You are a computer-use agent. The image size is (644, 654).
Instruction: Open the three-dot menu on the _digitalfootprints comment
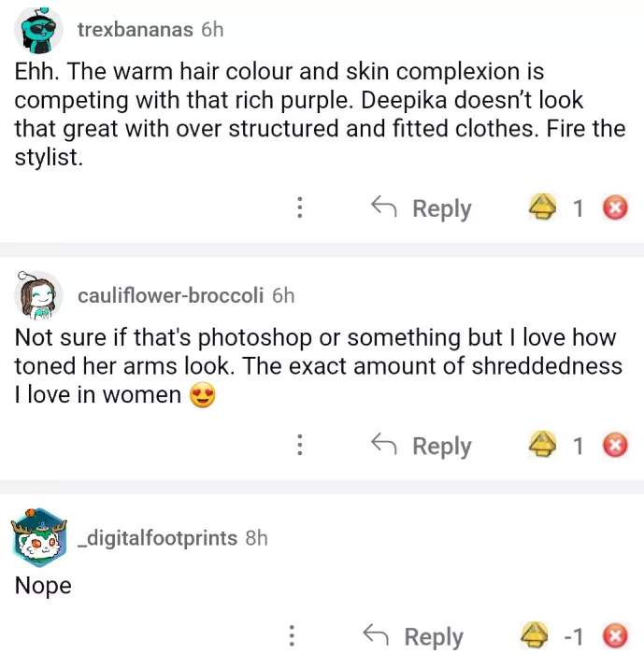[293, 636]
